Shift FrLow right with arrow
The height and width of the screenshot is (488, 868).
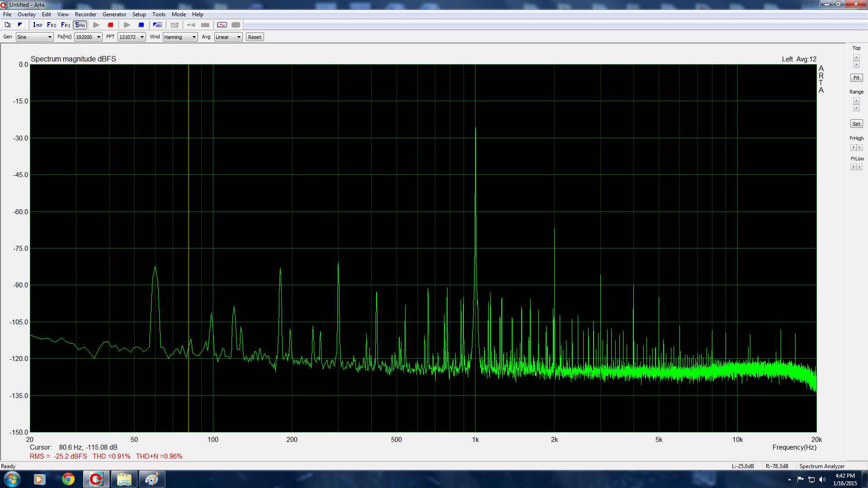[x=860, y=167]
